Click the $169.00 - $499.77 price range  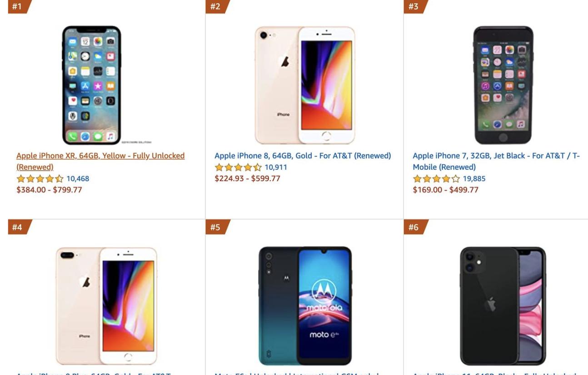pos(445,190)
